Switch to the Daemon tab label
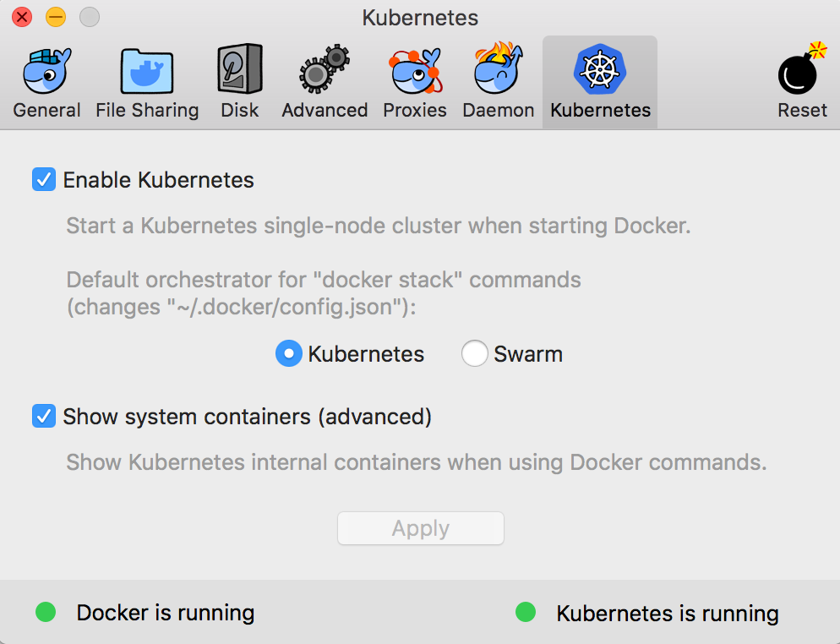Image resolution: width=840 pixels, height=644 pixels. coord(499,111)
